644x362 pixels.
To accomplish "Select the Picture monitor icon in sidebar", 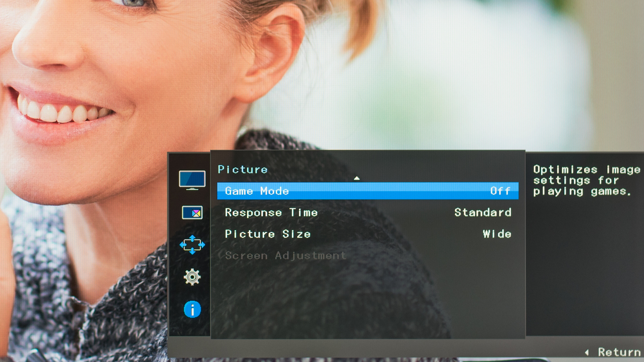I will point(192,180).
